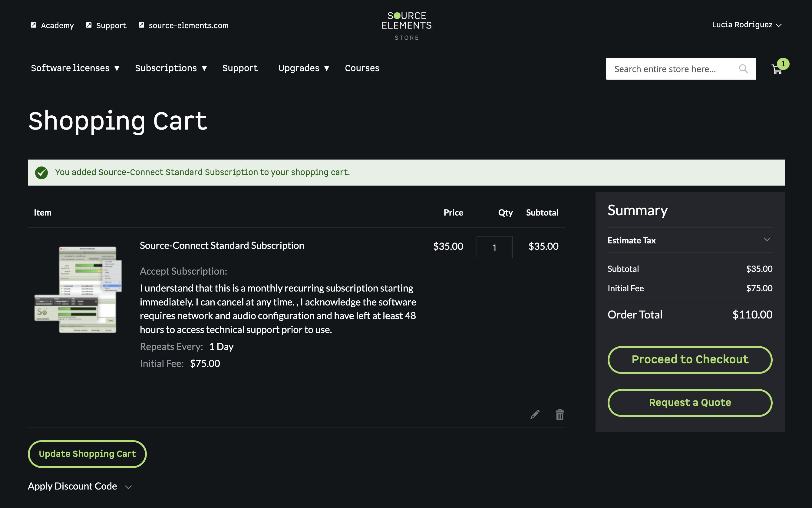The image size is (812, 508).
Task: Click Proceed to Checkout button
Action: point(690,359)
